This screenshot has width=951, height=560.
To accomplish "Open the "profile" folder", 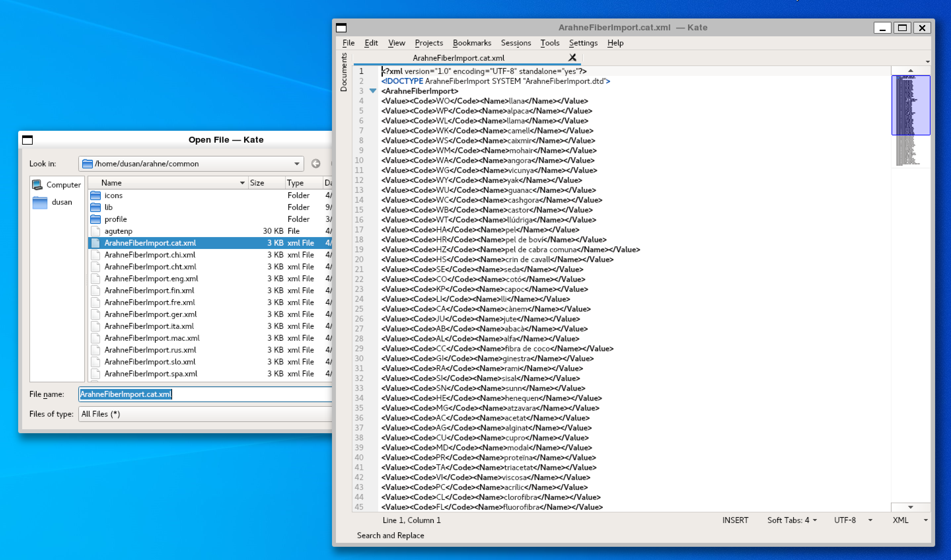I will pos(116,219).
